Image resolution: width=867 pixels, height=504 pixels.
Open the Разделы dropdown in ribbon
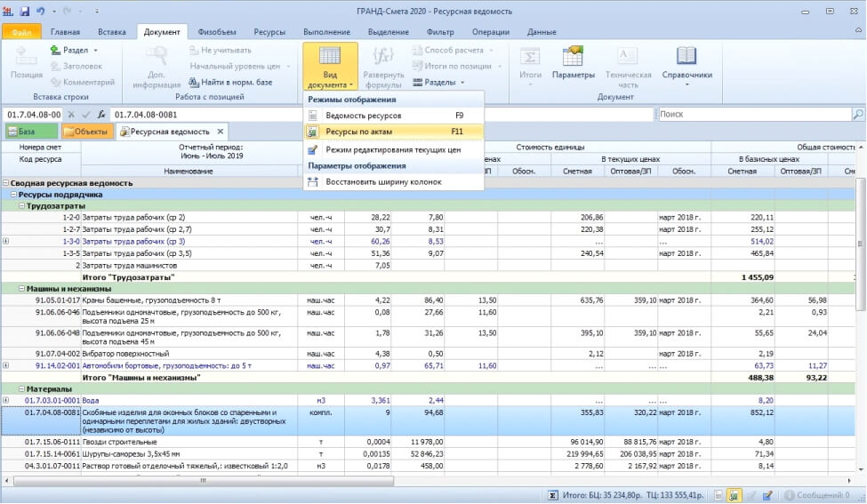[x=438, y=83]
